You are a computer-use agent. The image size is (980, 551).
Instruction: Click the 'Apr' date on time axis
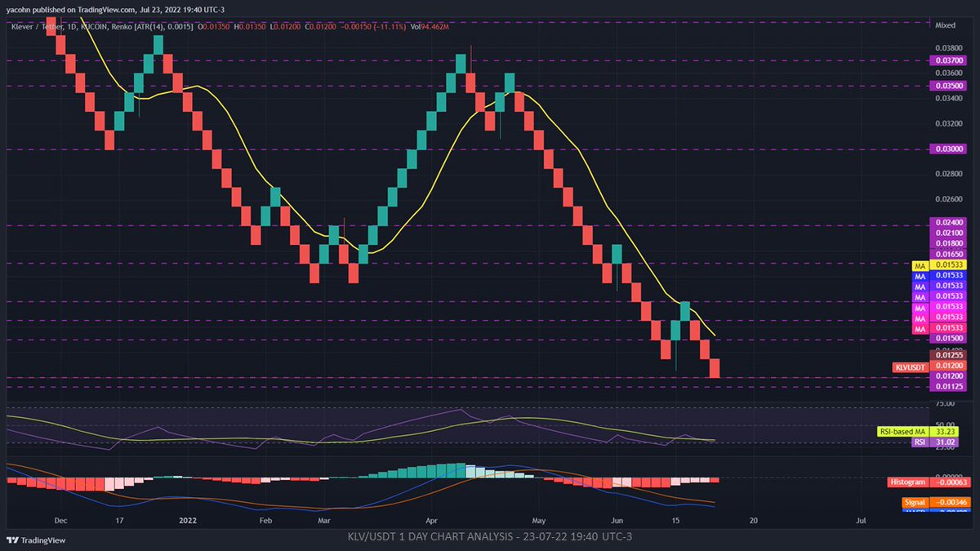coord(432,519)
